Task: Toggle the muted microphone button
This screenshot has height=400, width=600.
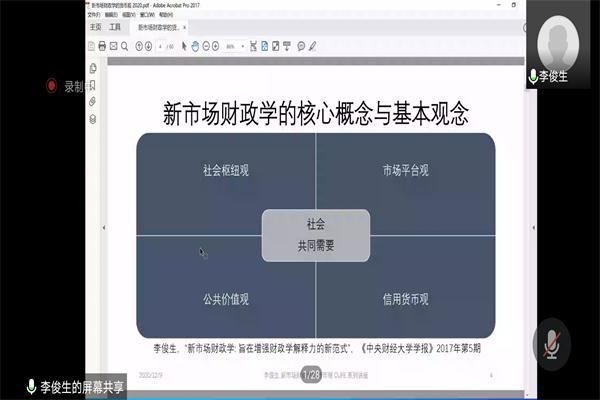Action: pos(549,342)
